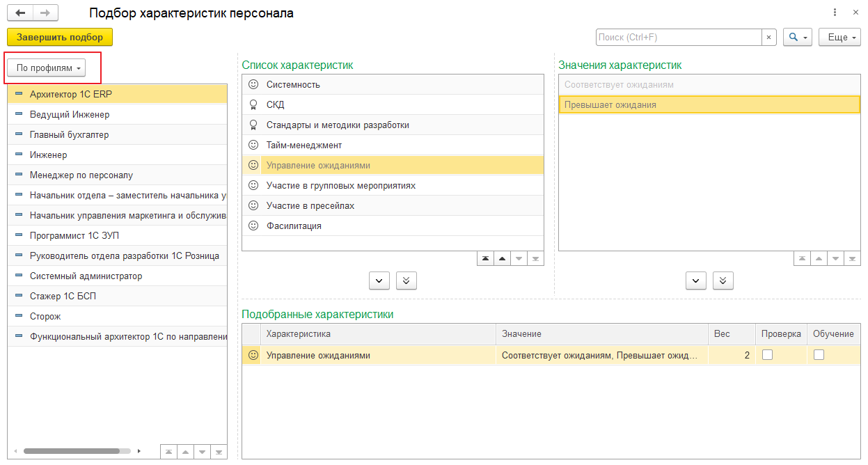Open the Еще menu
The image size is (868, 465).
tap(839, 38)
